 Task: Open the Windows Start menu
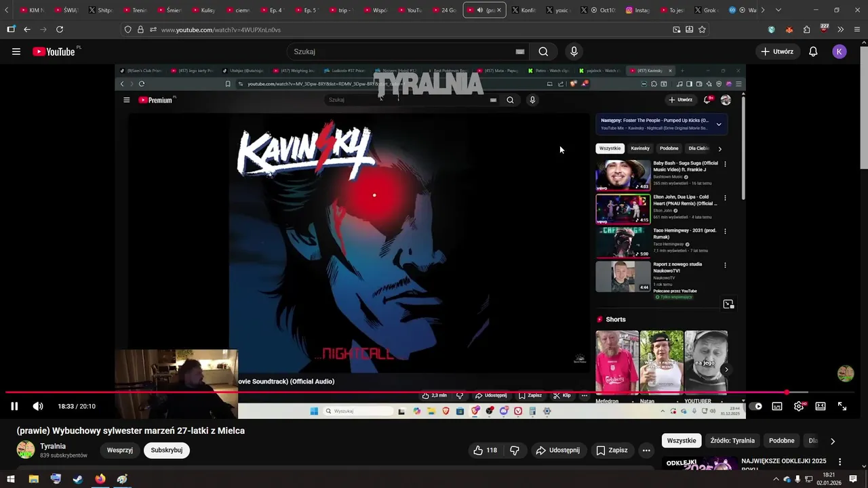12,479
